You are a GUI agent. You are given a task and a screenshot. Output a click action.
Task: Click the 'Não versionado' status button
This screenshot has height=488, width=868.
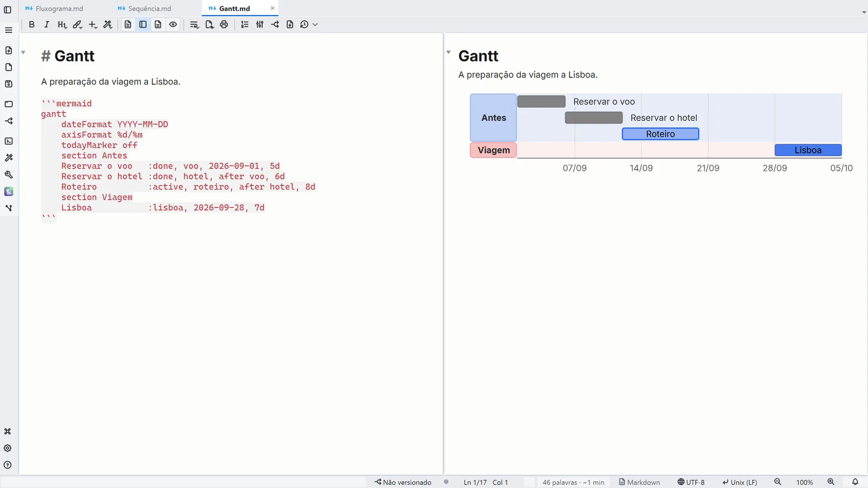pyautogui.click(x=403, y=482)
